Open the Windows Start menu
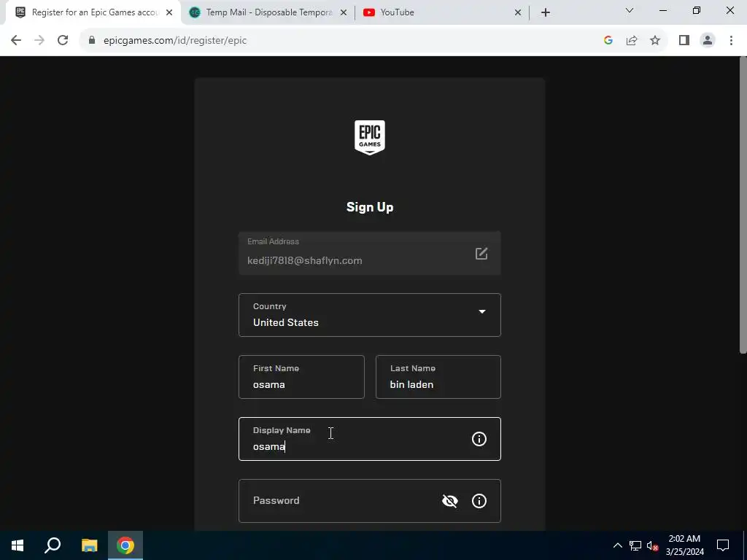The image size is (747, 560). pyautogui.click(x=18, y=545)
